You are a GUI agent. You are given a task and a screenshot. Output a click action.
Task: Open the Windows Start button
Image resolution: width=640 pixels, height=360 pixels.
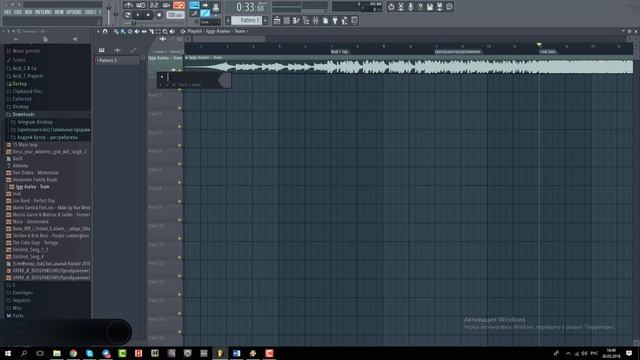click(x=8, y=353)
